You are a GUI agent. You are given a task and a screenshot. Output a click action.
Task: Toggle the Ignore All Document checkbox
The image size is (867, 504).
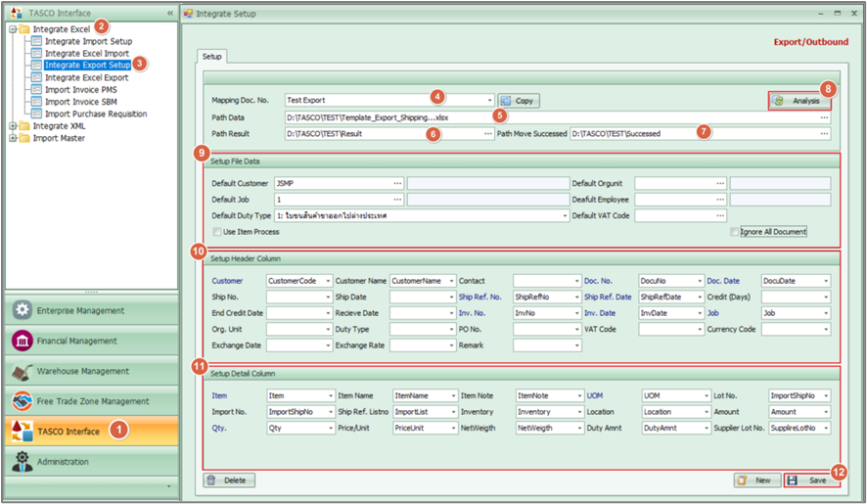coord(735,232)
